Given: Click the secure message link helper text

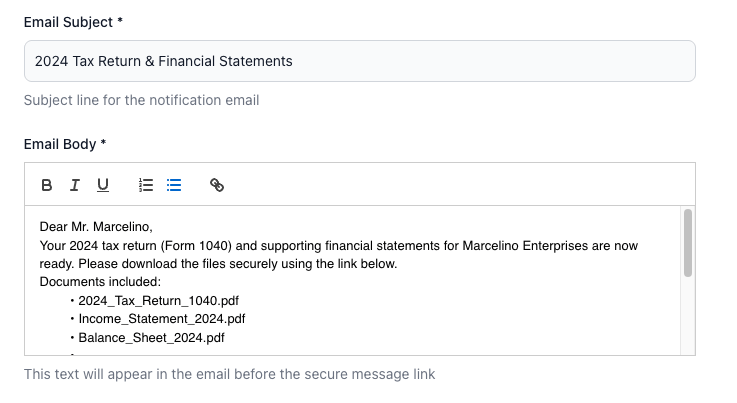Looking at the screenshot, I should pos(229,375).
